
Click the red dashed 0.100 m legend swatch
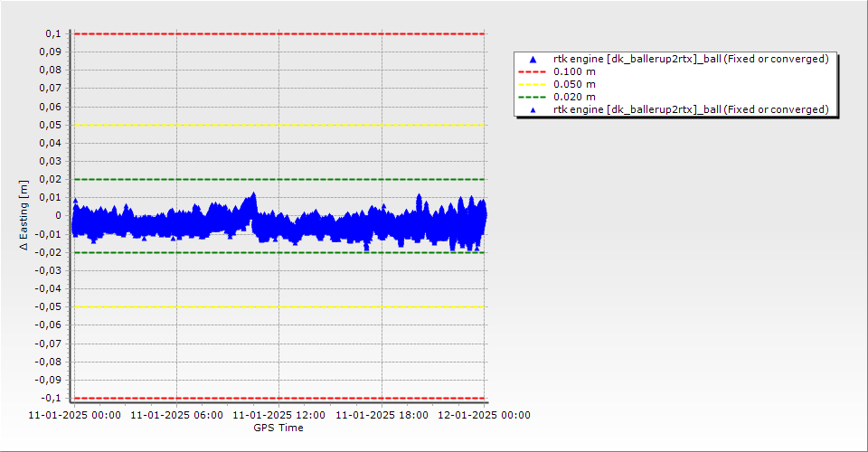click(533, 72)
